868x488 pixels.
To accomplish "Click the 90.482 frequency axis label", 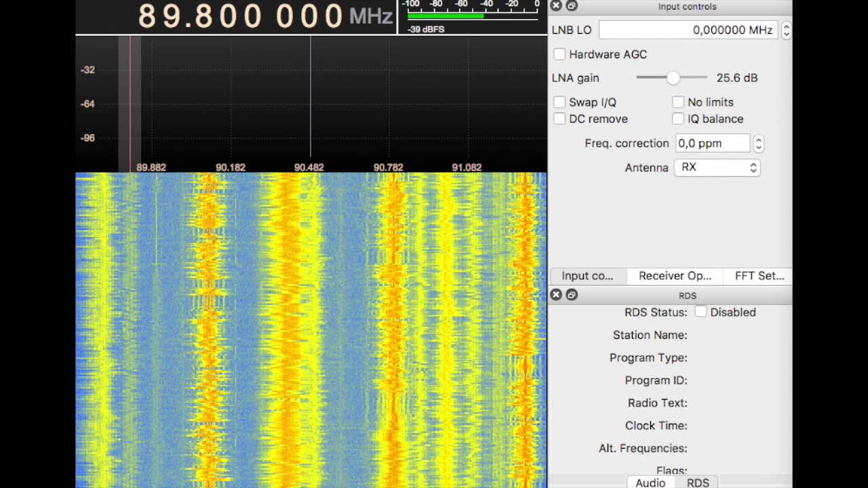I will (x=309, y=167).
